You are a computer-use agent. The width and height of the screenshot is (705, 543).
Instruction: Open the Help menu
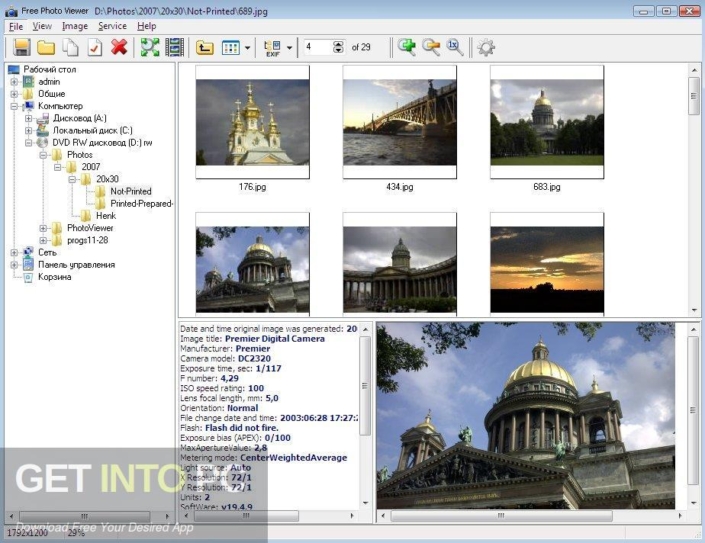(147, 26)
